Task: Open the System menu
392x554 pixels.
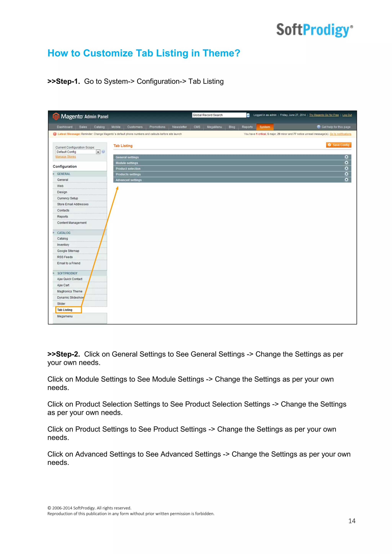Action: [265, 127]
